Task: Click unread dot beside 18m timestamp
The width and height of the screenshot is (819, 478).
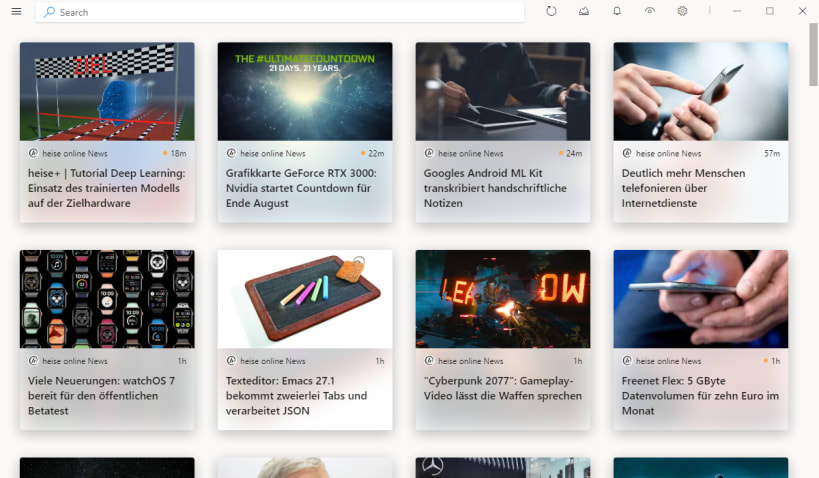Action: coord(165,153)
